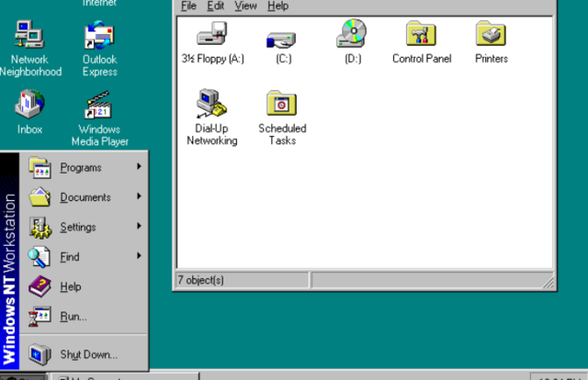This screenshot has height=380, width=588.
Task: Click the 'Network Neighborhood' label text
Action: tap(30, 65)
